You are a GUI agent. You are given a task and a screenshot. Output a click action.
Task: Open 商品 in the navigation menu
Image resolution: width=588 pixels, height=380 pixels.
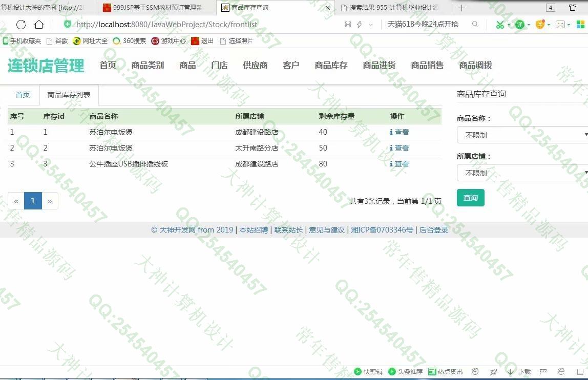(x=187, y=65)
